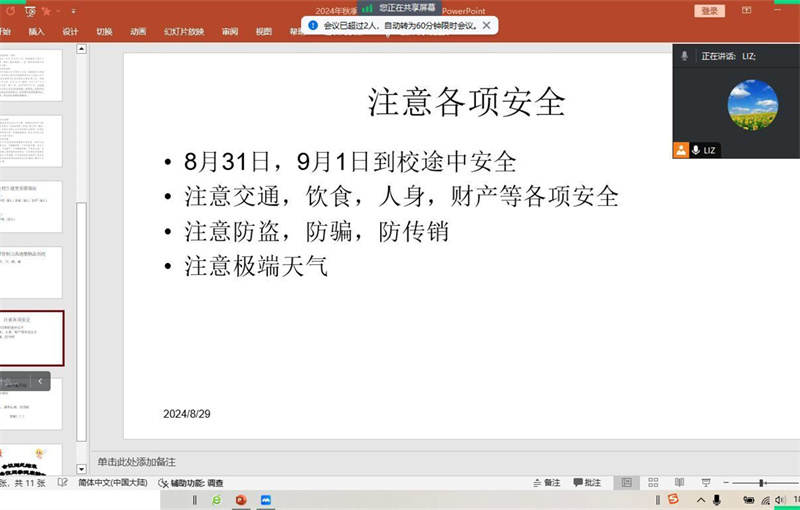The height and width of the screenshot is (510, 800).
Task: Open the Tencent Meeting icon on the taskbar
Action: point(266,499)
